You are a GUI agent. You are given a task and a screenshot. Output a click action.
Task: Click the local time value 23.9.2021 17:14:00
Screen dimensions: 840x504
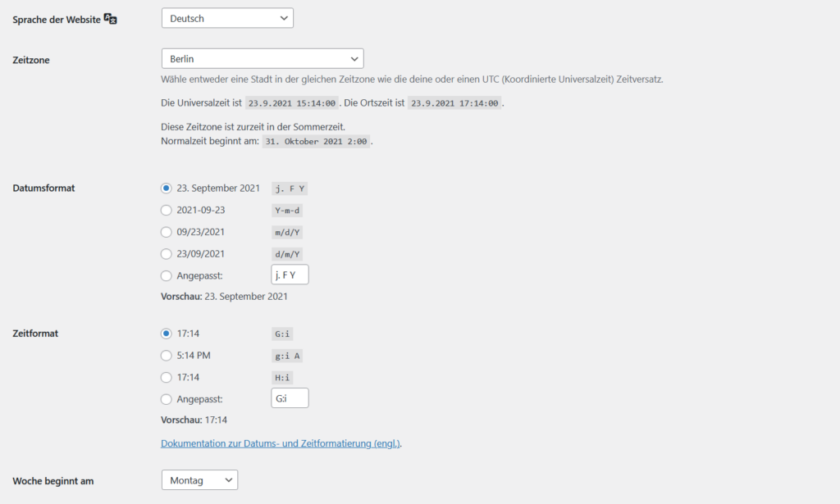coord(454,103)
